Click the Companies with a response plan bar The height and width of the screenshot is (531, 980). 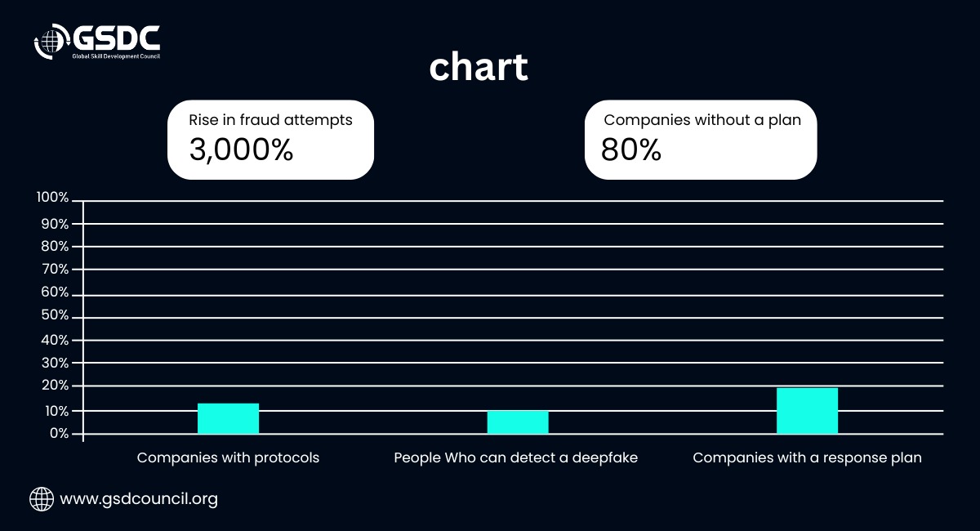click(x=807, y=411)
